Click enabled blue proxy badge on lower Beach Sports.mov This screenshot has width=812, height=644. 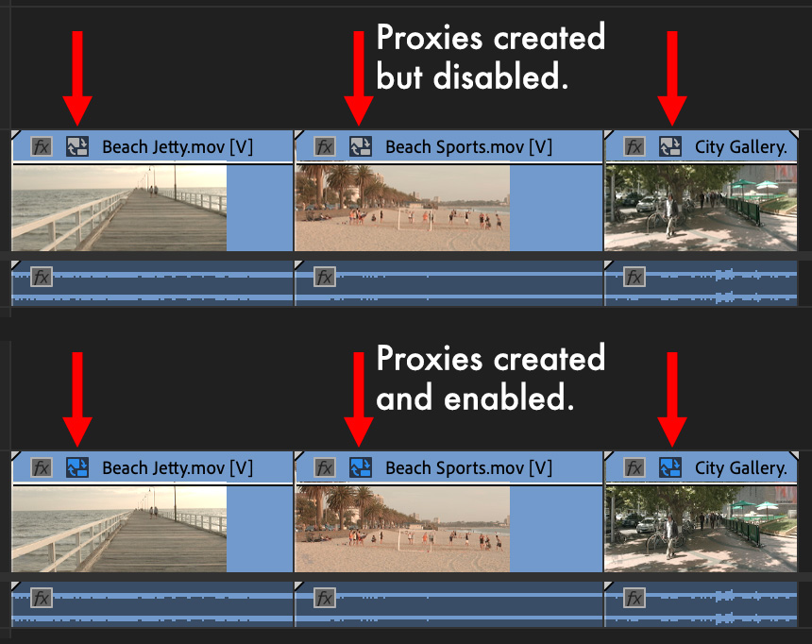pos(361,467)
